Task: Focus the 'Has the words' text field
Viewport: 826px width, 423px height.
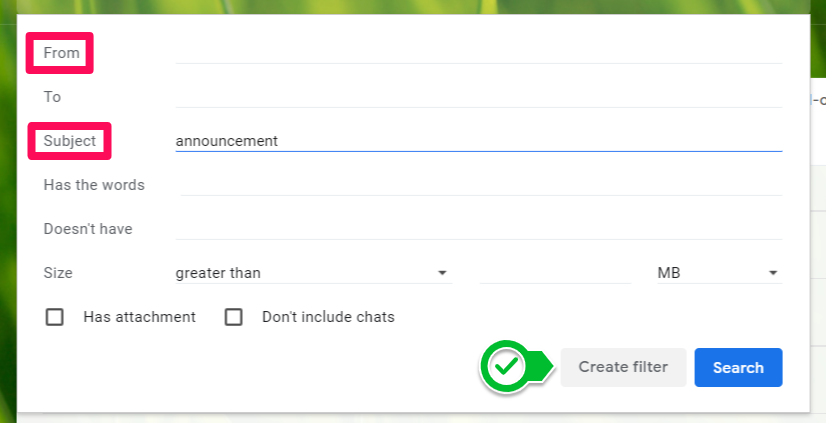Action: coord(478,185)
